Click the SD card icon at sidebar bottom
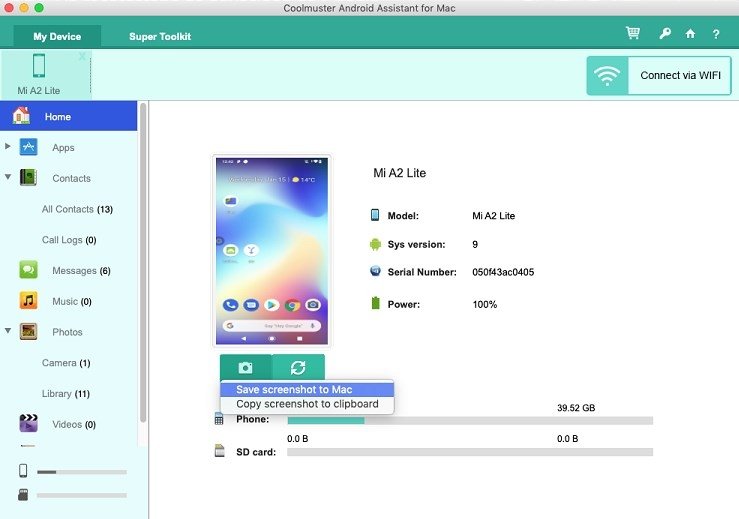 [23, 494]
